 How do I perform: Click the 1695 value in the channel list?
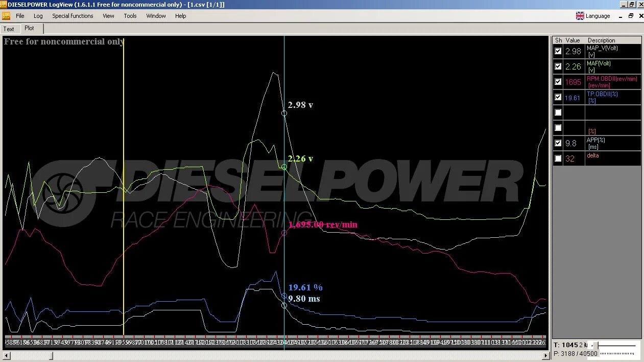[573, 82]
